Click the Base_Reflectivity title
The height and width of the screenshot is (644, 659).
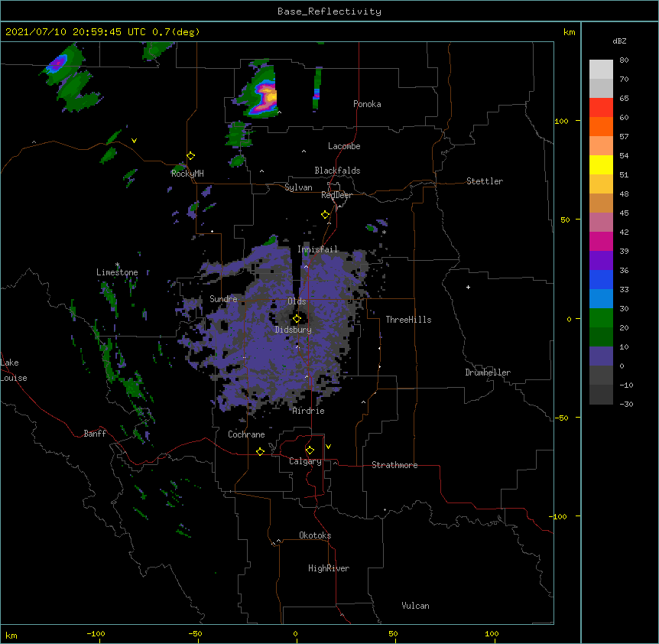click(x=329, y=11)
